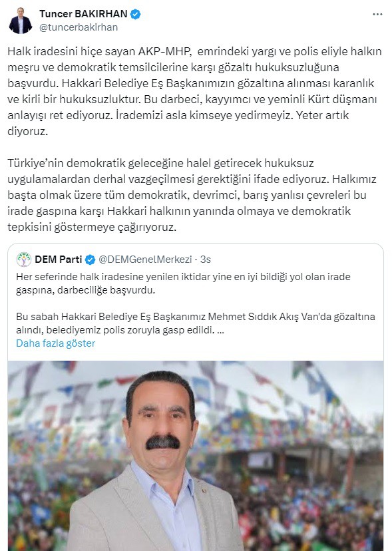The image size is (392, 551).
Task: Open Tuncer BAKIRHAN's profile avatar
Action: (21, 21)
